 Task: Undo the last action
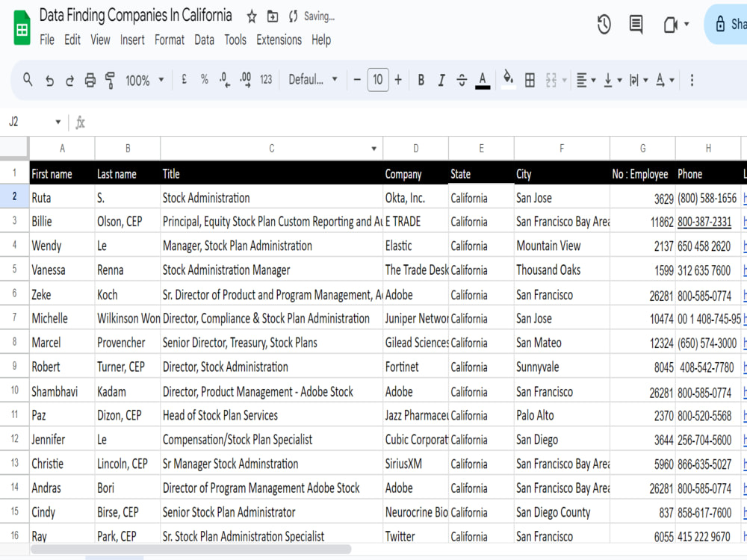tap(49, 79)
